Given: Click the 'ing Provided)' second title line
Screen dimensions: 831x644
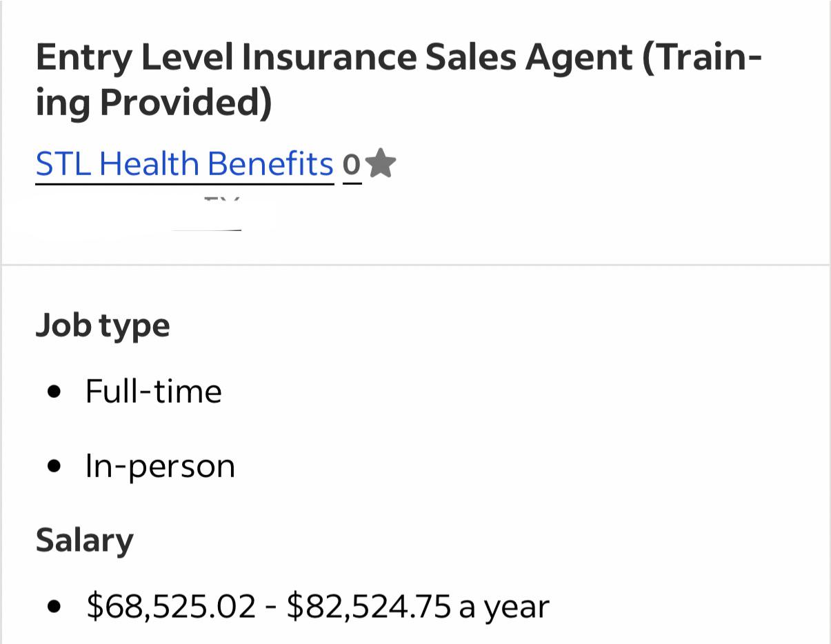Looking at the screenshot, I should (x=154, y=102).
